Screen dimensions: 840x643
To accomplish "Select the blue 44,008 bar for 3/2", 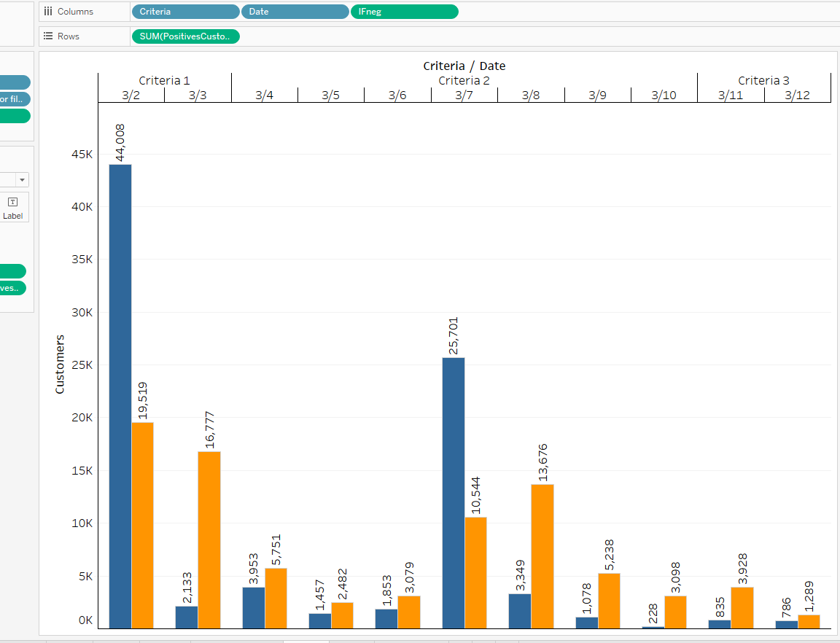I will coord(120,394).
